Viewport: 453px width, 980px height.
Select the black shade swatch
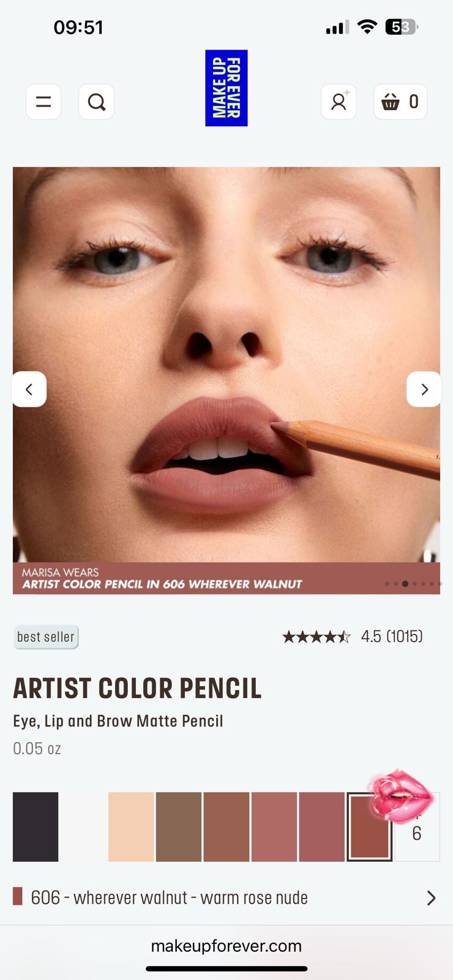(36, 827)
